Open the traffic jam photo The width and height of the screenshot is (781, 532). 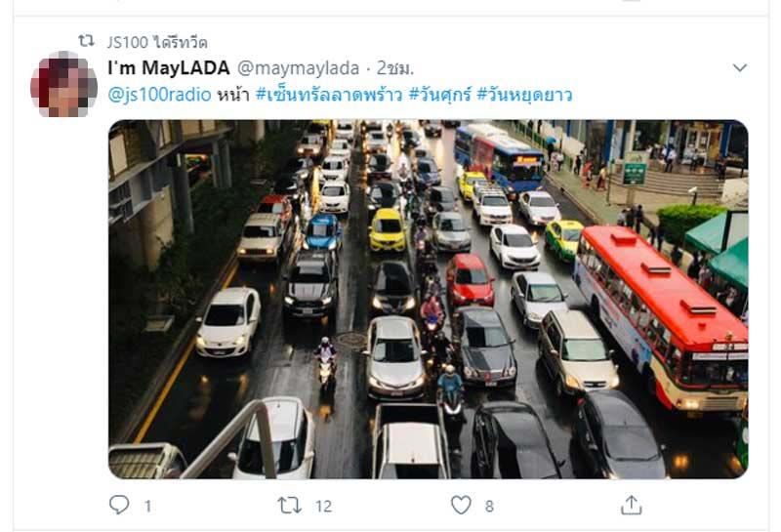click(x=428, y=299)
